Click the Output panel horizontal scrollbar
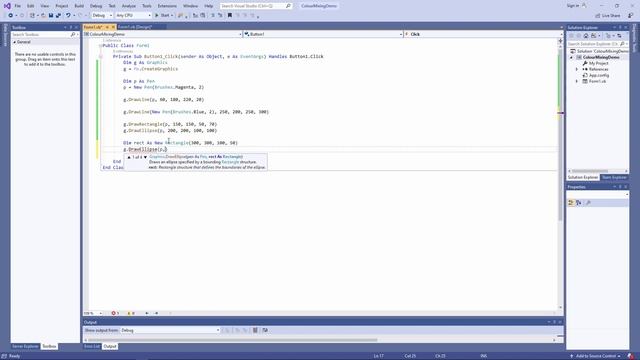This screenshot has width=640, height=360. [x=233, y=340]
